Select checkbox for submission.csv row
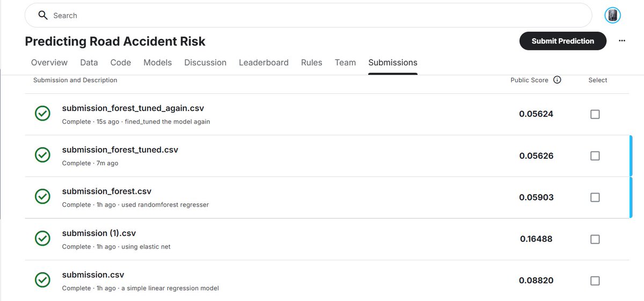The image size is (644, 301). coord(595,281)
